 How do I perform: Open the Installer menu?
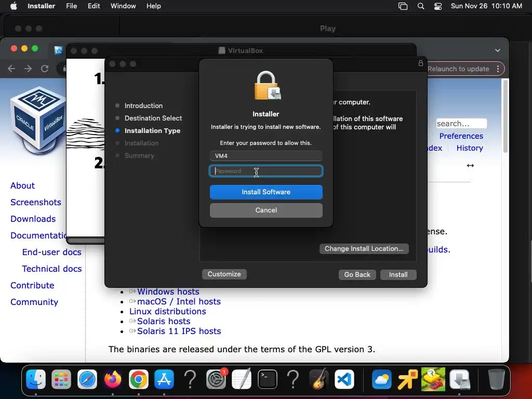click(x=42, y=6)
